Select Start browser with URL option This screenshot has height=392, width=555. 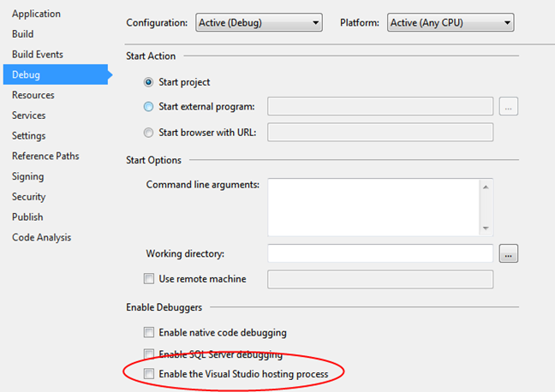click(x=149, y=133)
